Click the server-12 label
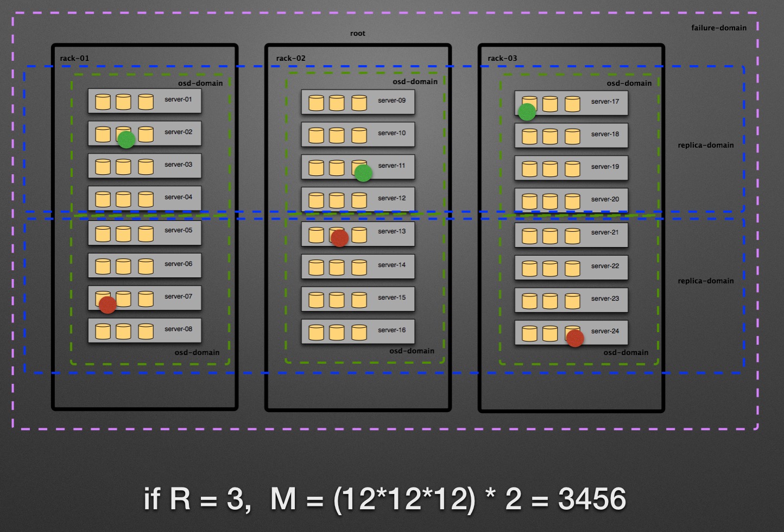The width and height of the screenshot is (784, 532). (391, 198)
